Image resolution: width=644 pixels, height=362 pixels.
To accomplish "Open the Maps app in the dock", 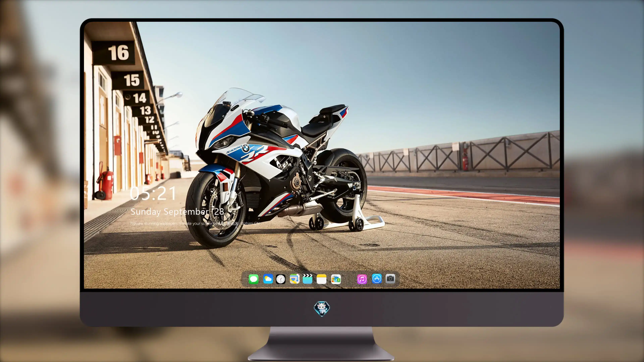I will coord(294,279).
